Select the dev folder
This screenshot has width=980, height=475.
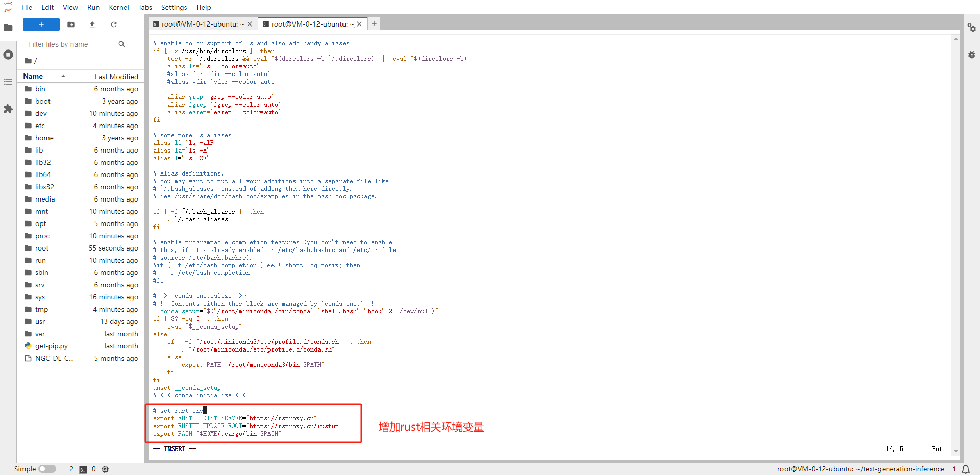[81, 113]
